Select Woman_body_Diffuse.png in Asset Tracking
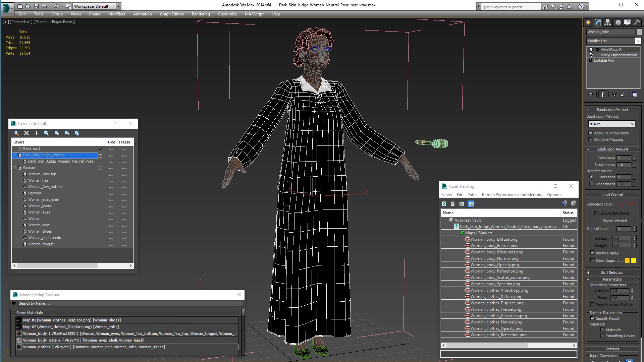Image resolution: width=644 pixels, height=362 pixels. click(494, 239)
